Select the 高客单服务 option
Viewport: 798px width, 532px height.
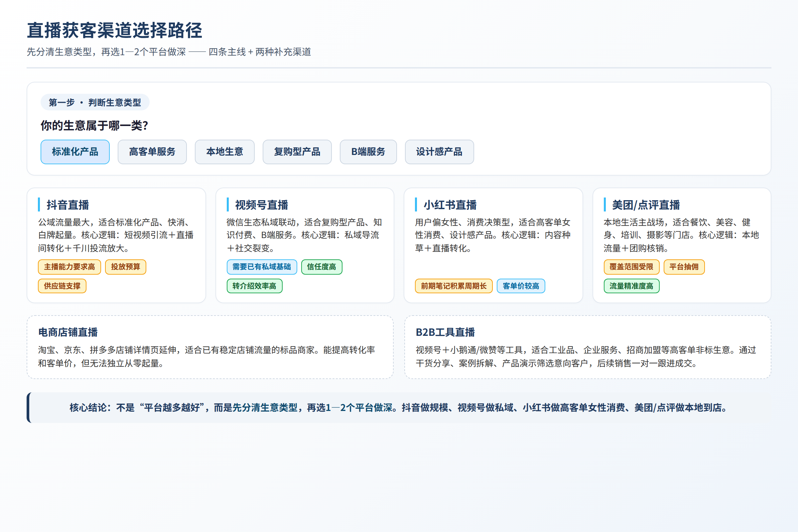[152, 152]
